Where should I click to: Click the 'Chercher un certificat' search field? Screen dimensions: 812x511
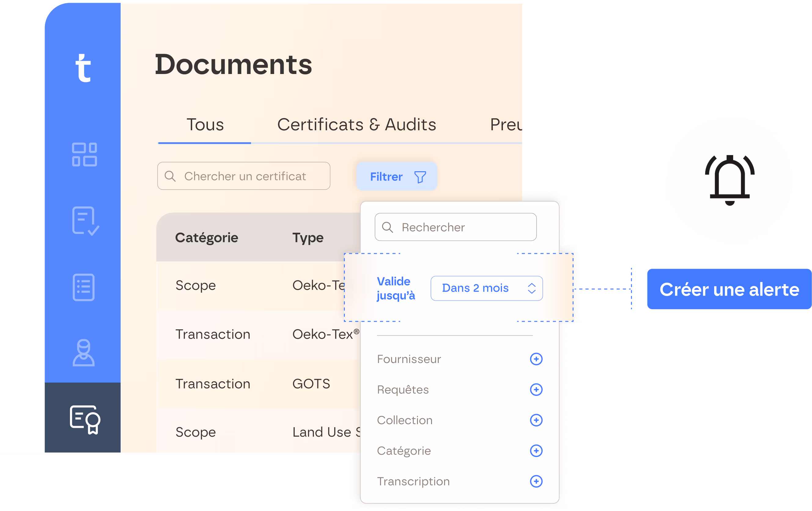pyautogui.click(x=244, y=176)
